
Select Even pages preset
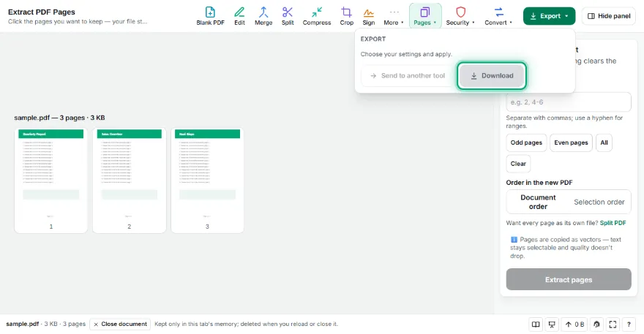(x=571, y=143)
